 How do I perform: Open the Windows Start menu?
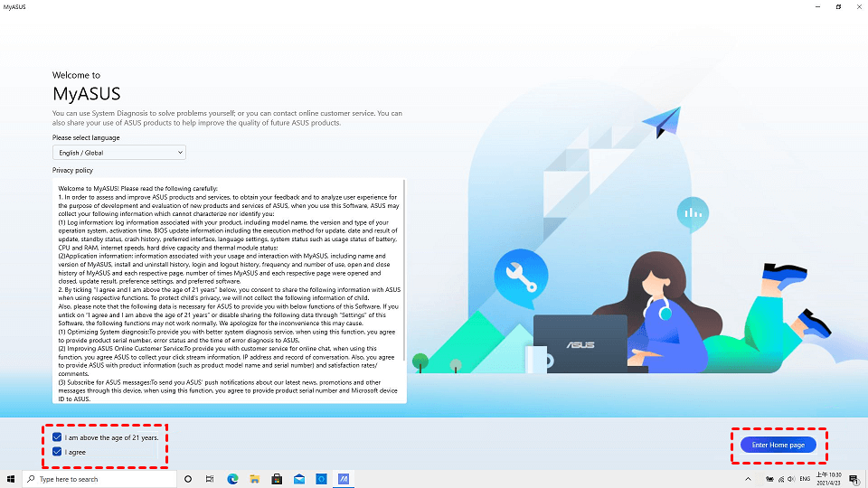coord(11,479)
